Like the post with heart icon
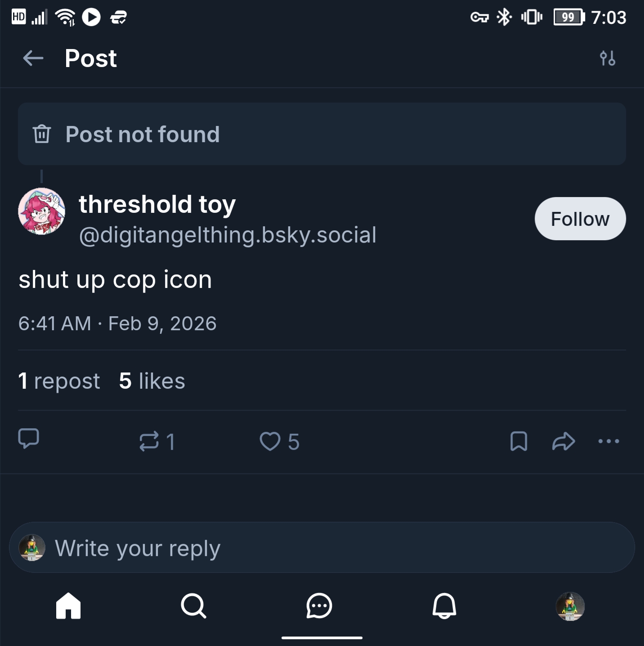The height and width of the screenshot is (646, 644). pyautogui.click(x=270, y=441)
